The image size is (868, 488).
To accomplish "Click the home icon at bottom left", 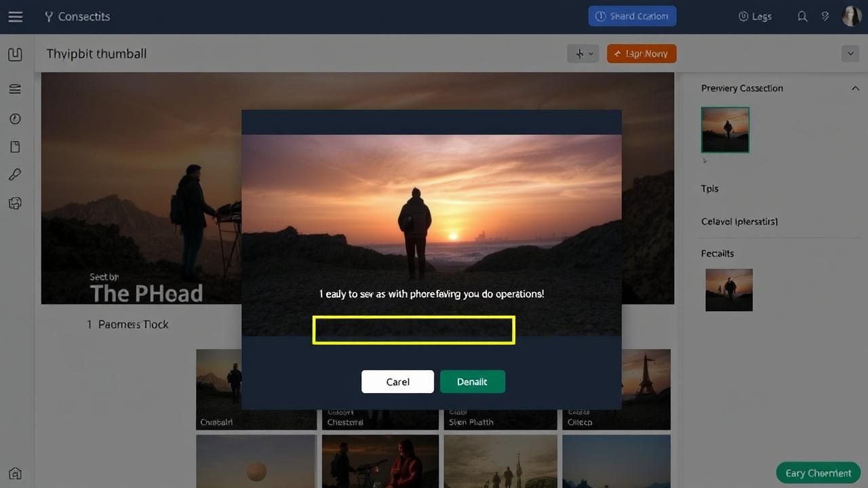I will 15,473.
